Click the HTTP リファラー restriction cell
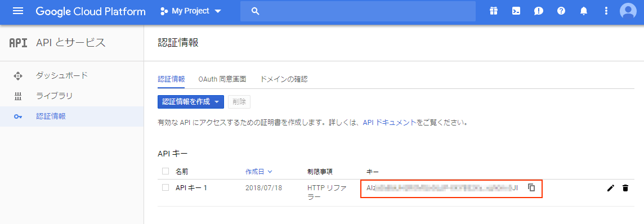The width and height of the screenshot is (644, 224). pyautogui.click(x=327, y=192)
